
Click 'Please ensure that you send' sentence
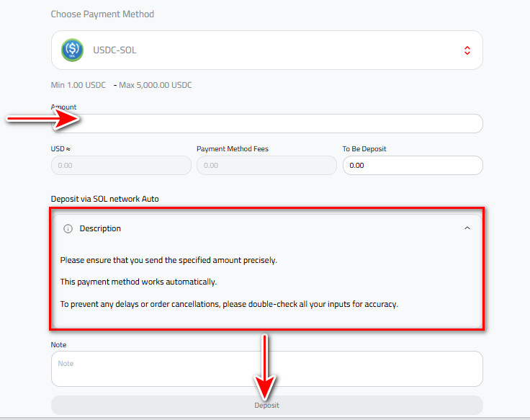tap(169, 260)
